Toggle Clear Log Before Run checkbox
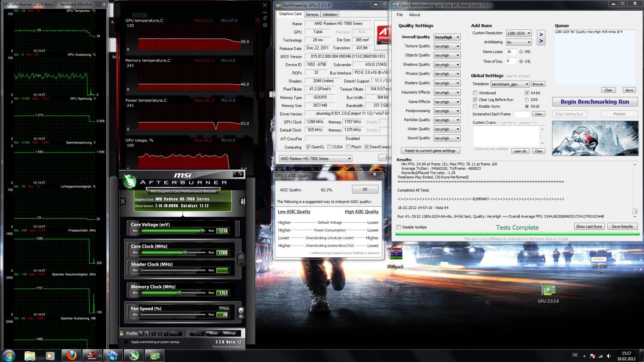The image size is (644, 362). click(475, 100)
